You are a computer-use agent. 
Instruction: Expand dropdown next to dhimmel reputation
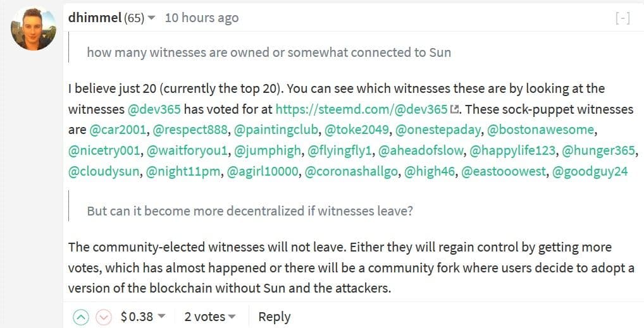151,18
